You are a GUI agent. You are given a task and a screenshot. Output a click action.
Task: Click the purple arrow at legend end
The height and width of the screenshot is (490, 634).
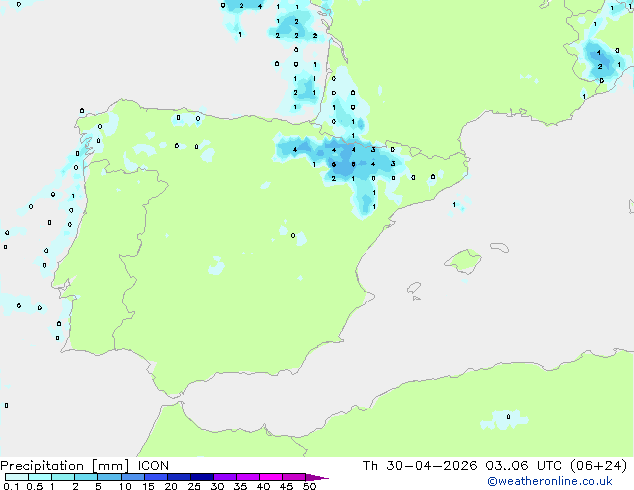point(317,477)
